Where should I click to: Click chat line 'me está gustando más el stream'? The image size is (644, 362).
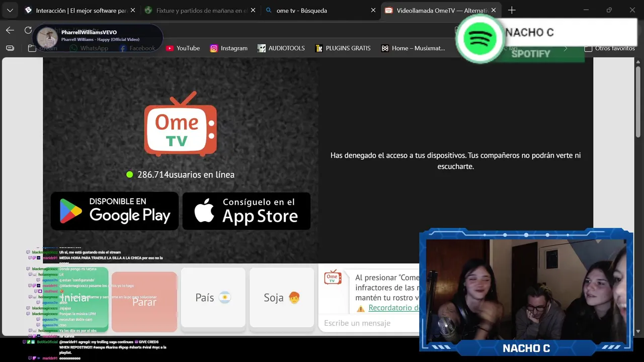pyautogui.click(x=90, y=252)
